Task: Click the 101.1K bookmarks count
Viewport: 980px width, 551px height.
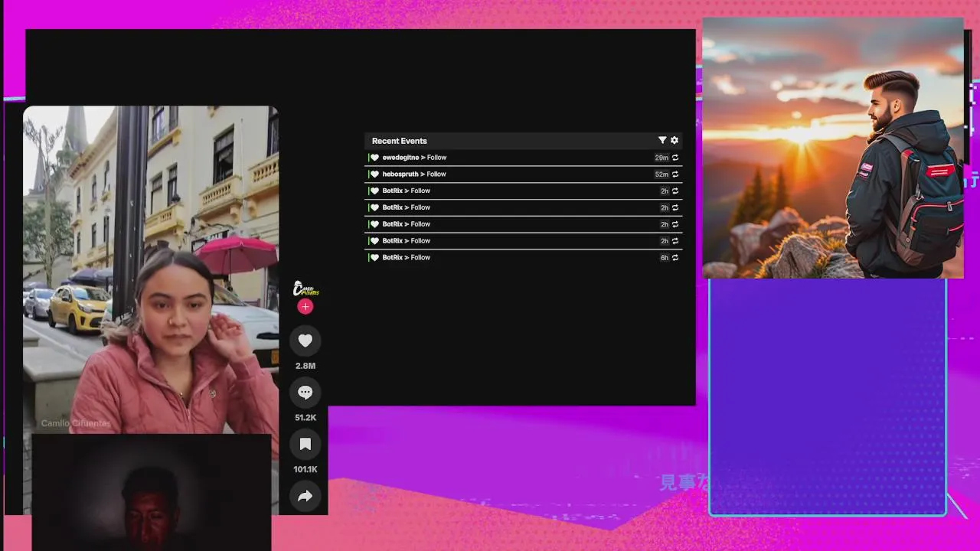Action: (305, 469)
